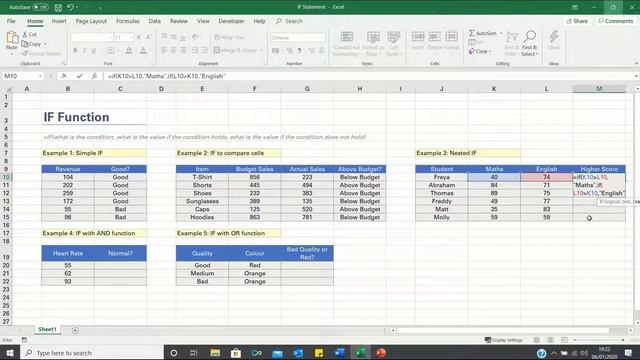Viewport: 640px width, 360px height.
Task: Click the New Sheet plus button
Action: [x=75, y=330]
